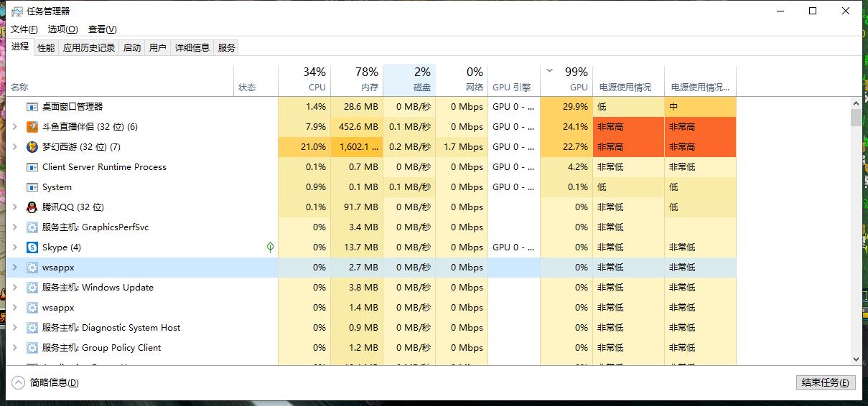Click the 29.9% GPU cell
The image size is (868, 406).
566,106
